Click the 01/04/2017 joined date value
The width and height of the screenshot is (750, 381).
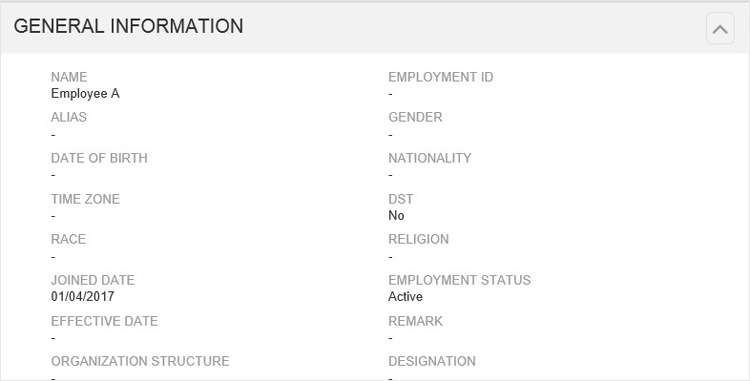click(82, 296)
